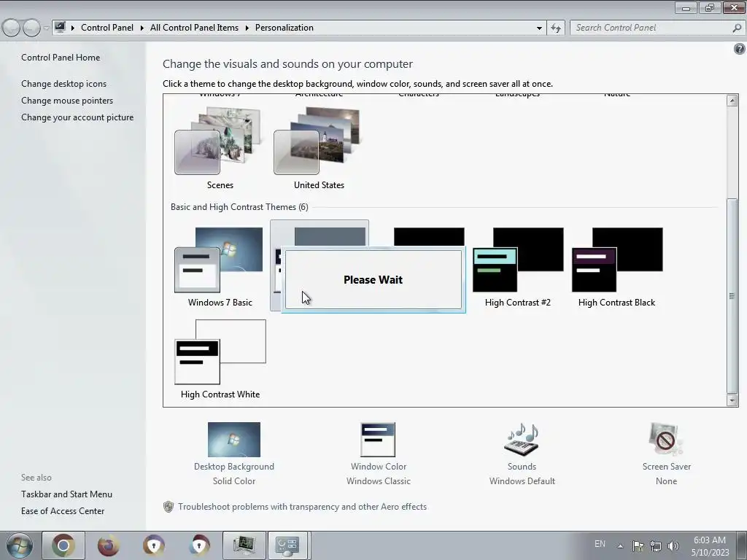Click the Desktop Background Solid Color label
Screen dimensions: 747x560
coord(234,474)
